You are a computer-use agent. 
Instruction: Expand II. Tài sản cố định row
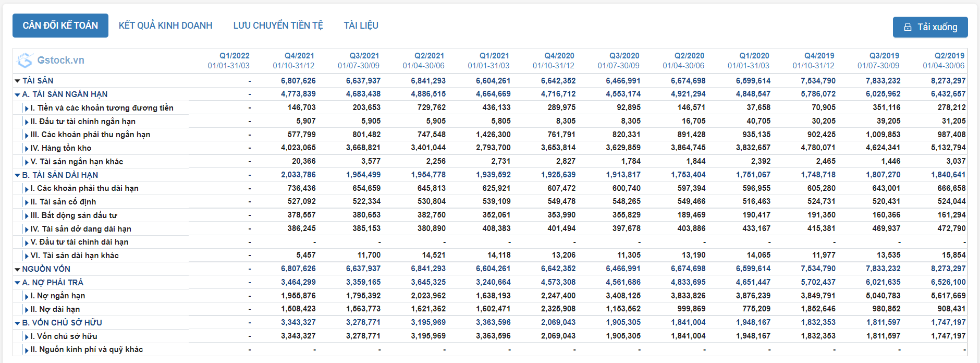coord(27,202)
